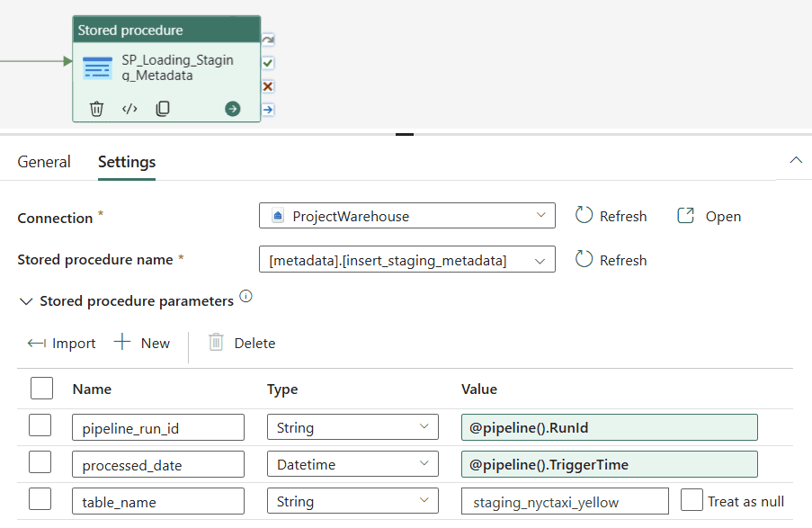Open Type dropdown for pipeline_run_id
The width and height of the screenshot is (812, 528).
click(x=352, y=427)
